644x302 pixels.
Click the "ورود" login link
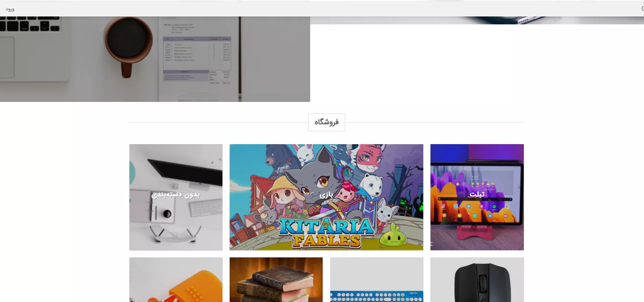tap(10, 9)
